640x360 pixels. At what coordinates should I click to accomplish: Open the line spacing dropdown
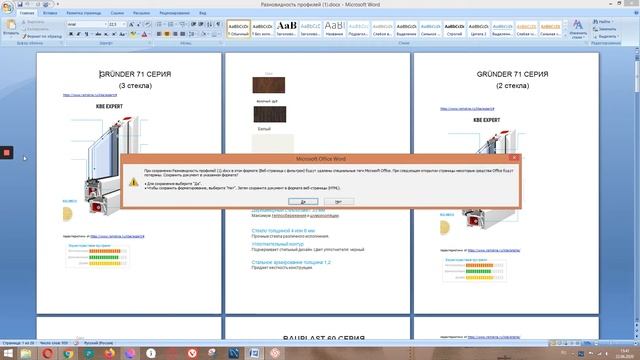(193, 34)
